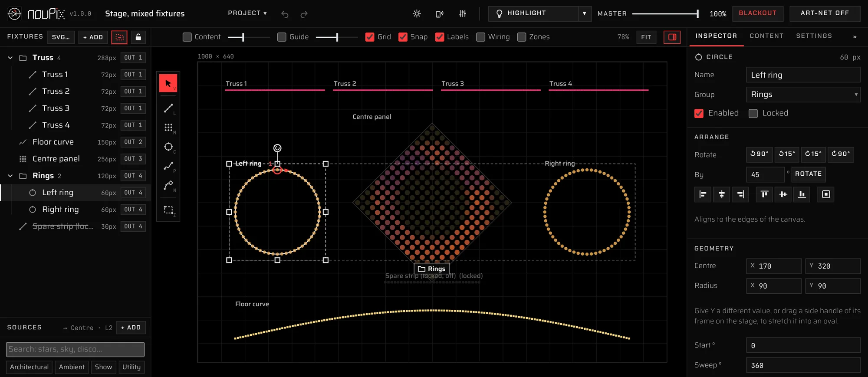Screen dimensions: 868x377
Task: Pick the pen node tool
Action: [x=168, y=185]
